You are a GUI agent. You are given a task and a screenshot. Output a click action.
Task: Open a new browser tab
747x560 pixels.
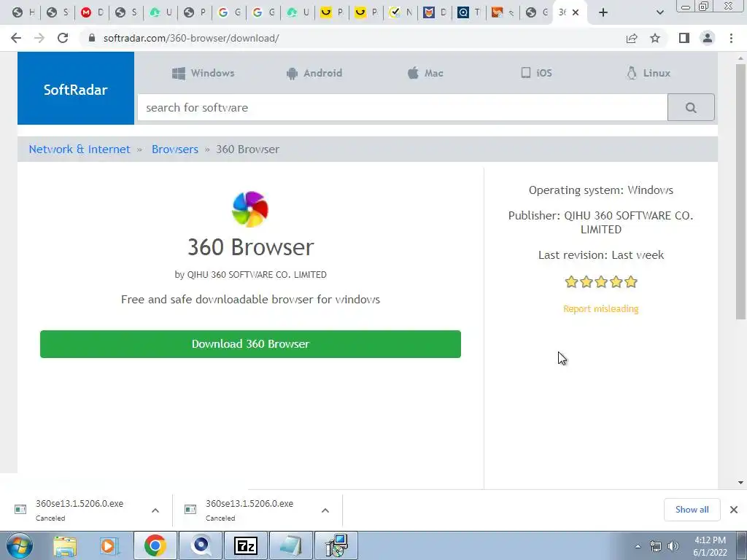603,13
